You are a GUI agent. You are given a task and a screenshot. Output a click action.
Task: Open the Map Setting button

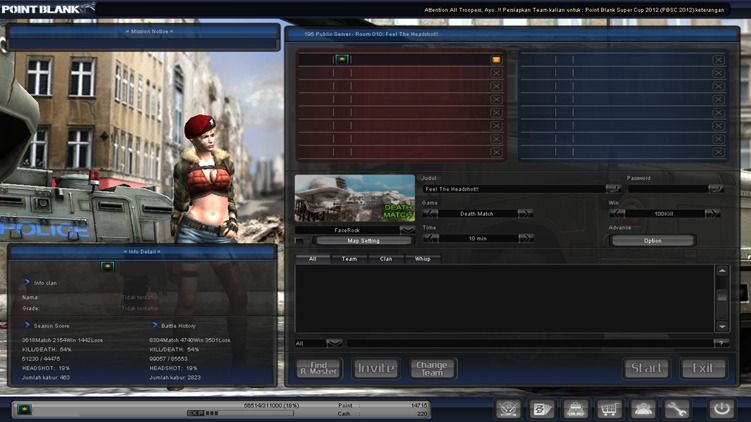pos(364,241)
